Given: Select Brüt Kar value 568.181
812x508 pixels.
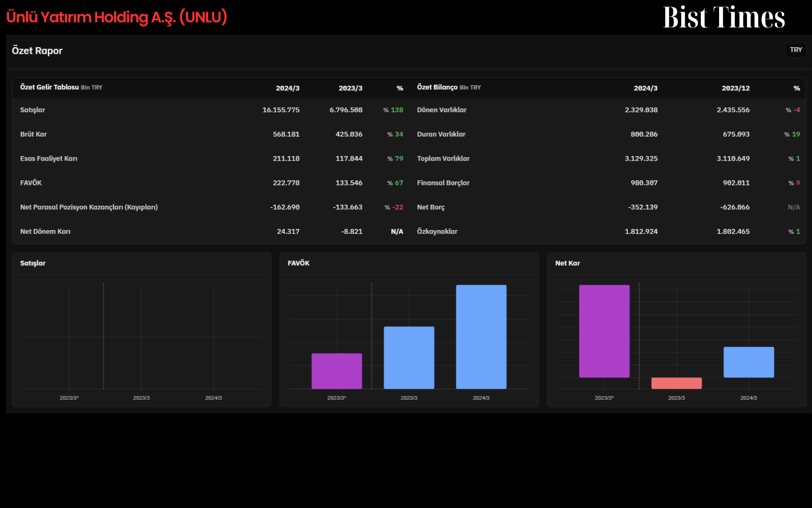Looking at the screenshot, I should click(286, 134).
